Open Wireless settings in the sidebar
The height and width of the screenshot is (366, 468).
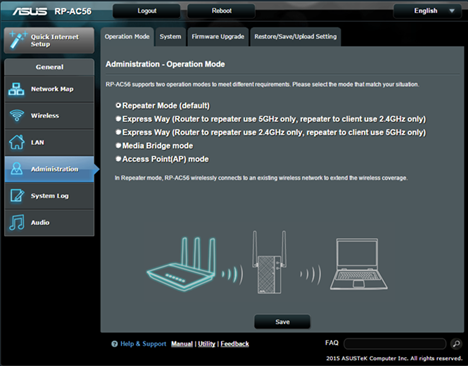point(49,116)
